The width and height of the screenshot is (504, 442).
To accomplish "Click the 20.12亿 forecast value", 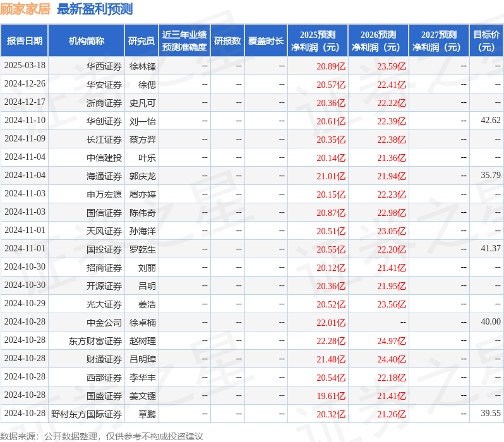I will 331,268.
